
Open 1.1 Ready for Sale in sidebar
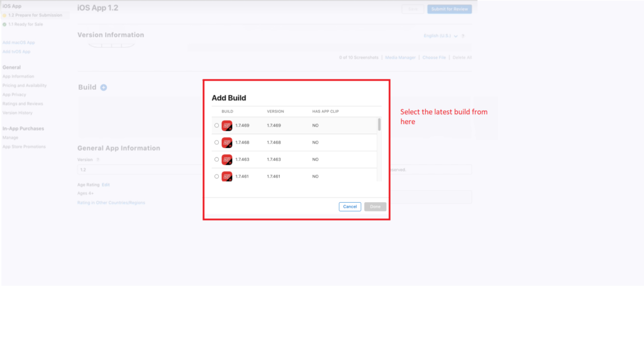point(25,25)
